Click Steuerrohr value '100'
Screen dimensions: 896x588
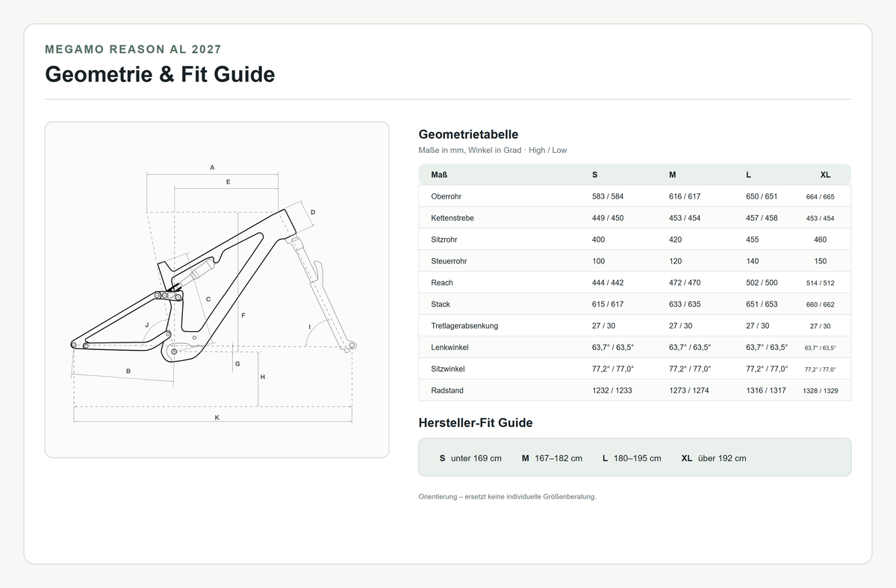tap(598, 261)
